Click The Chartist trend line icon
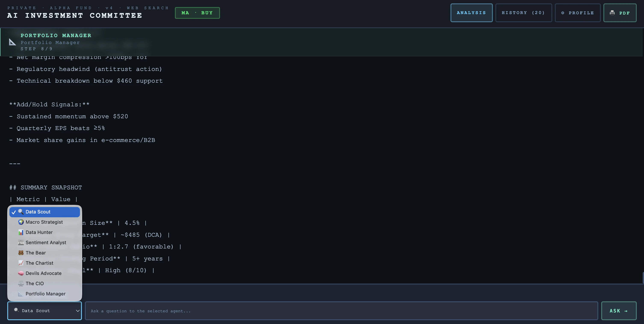The image size is (644, 324). 21,263
